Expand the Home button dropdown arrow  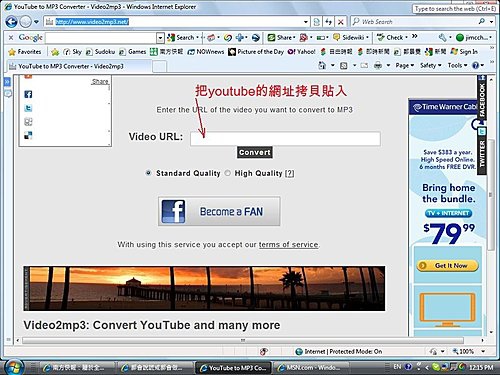tap(333, 65)
